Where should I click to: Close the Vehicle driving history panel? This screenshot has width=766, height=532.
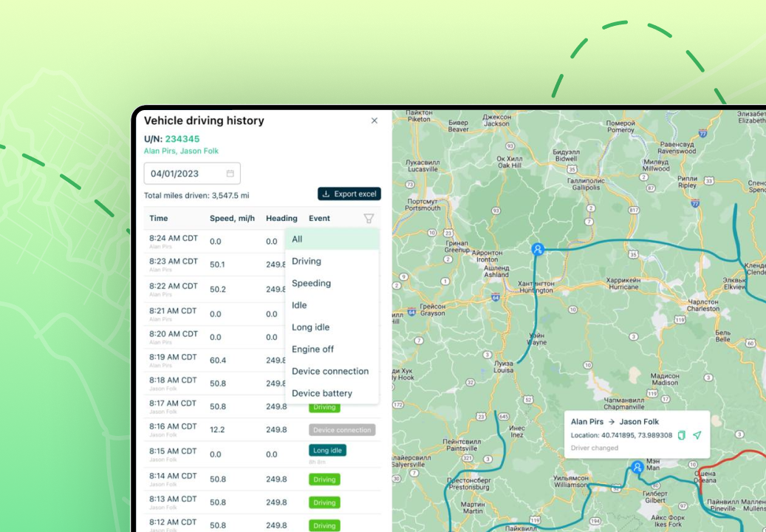[x=375, y=120]
